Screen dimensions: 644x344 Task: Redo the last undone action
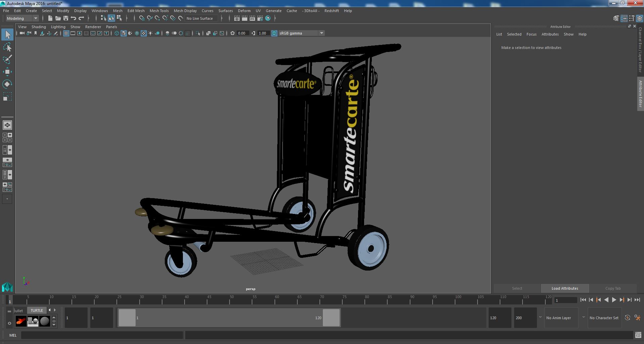tap(81, 18)
